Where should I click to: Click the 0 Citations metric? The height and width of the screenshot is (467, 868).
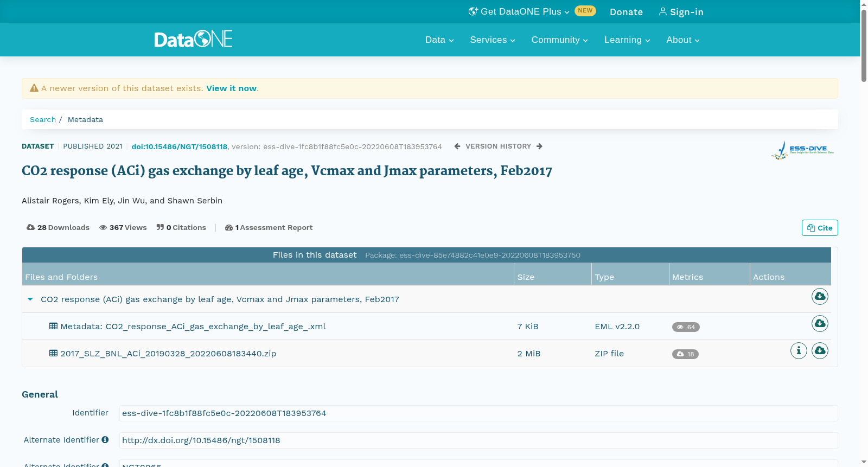click(181, 228)
